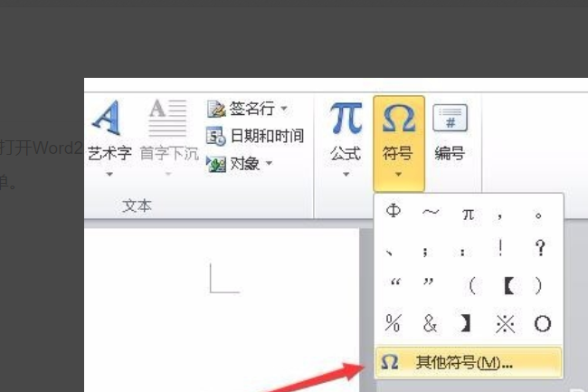Insert the left parenthesis symbol
Viewport: 588px width, 392px height.
(471, 287)
